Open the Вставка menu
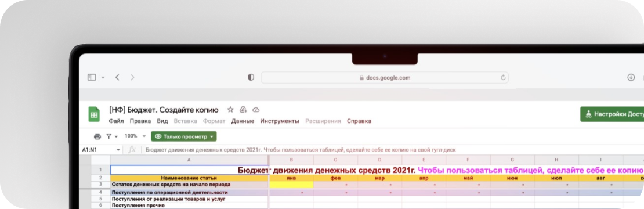The height and width of the screenshot is (209, 644). pyautogui.click(x=185, y=121)
